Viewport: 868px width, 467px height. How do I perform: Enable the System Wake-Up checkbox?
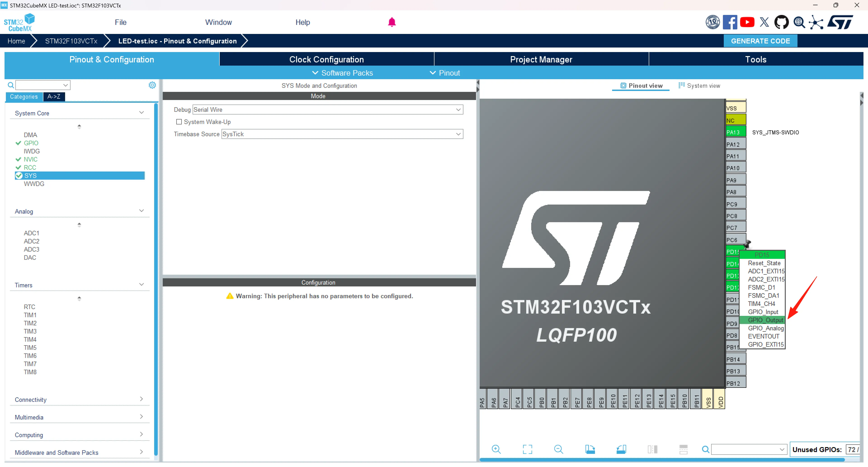point(179,122)
